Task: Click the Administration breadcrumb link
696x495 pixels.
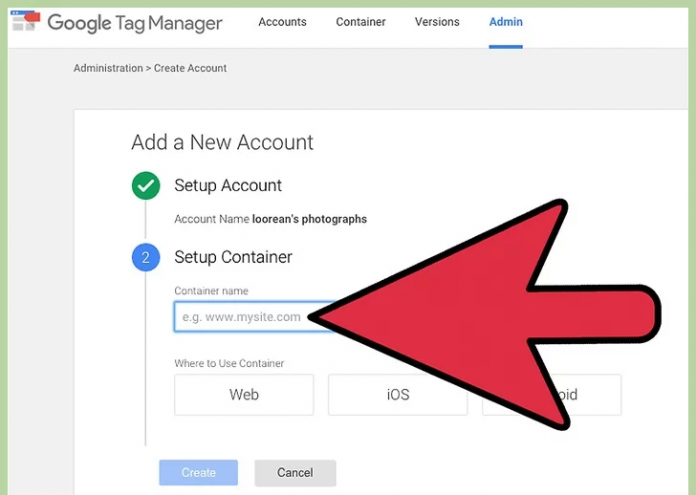Action: click(109, 68)
